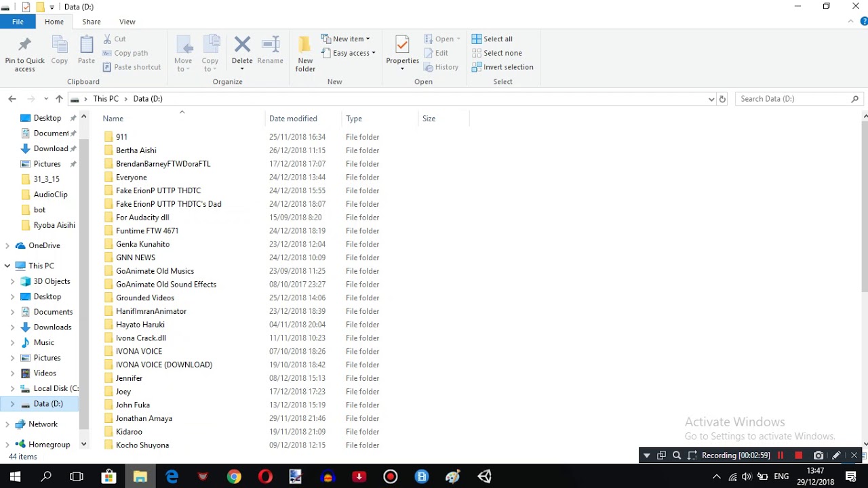Take a snapshot with recorder camera icon
This screenshot has height=488, width=868.
818,455
